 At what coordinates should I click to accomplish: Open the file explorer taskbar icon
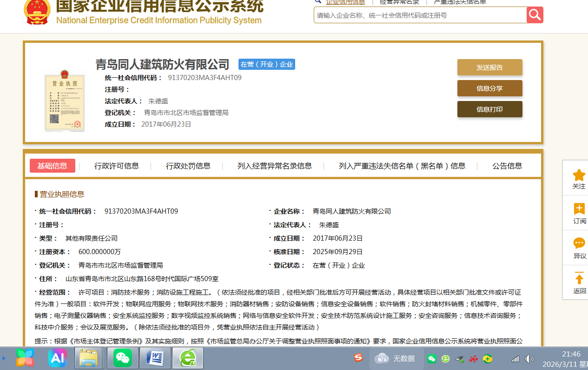click(x=88, y=358)
